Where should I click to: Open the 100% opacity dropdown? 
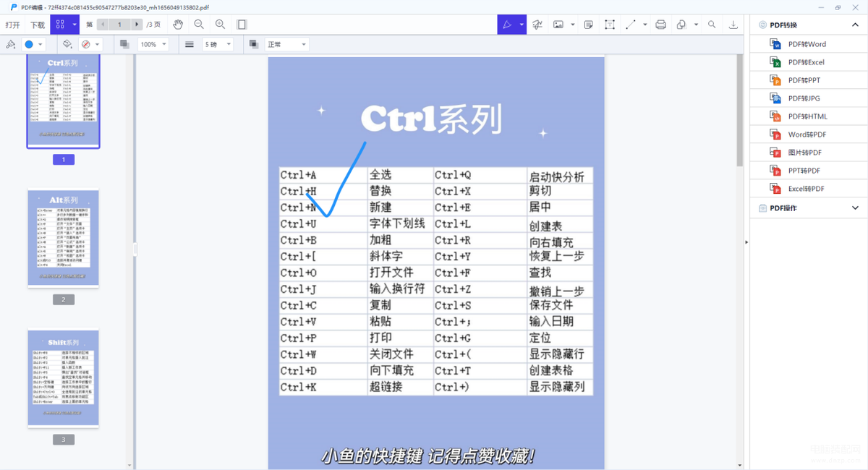153,44
